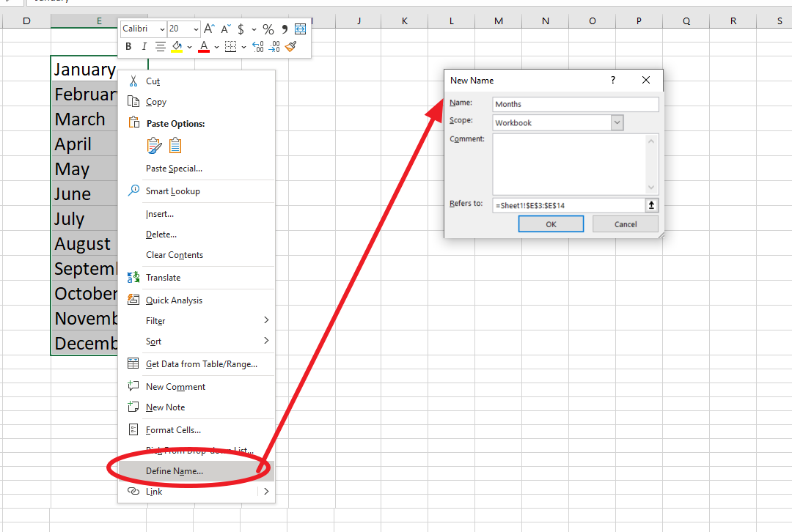Click the Copy icon in the context menu
The width and height of the screenshot is (792, 532).
pos(133,101)
